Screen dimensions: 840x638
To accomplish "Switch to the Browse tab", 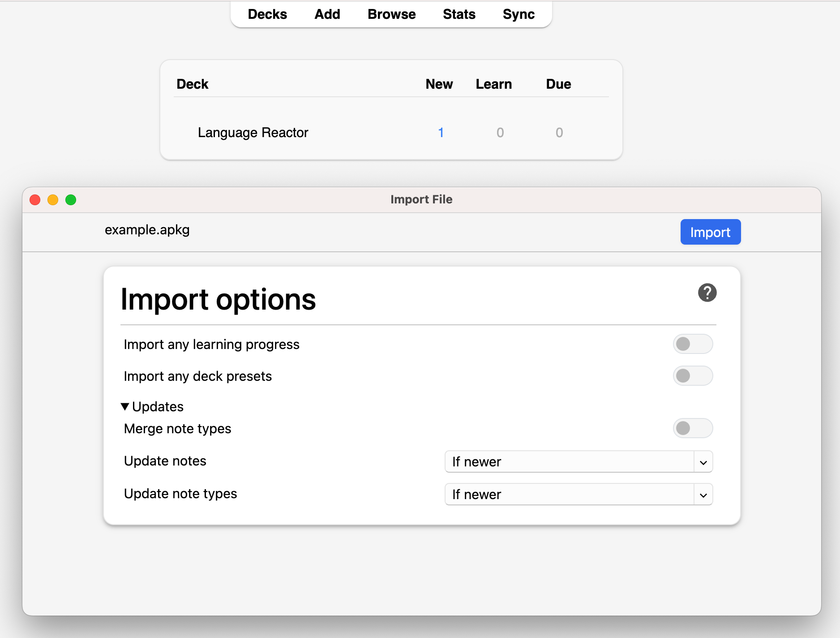I will click(x=391, y=14).
